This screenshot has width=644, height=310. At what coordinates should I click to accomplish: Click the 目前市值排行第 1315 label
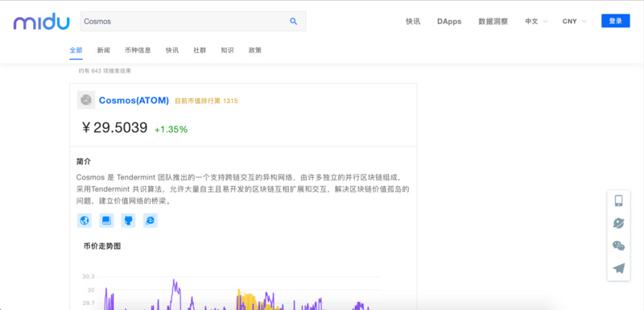pos(206,101)
